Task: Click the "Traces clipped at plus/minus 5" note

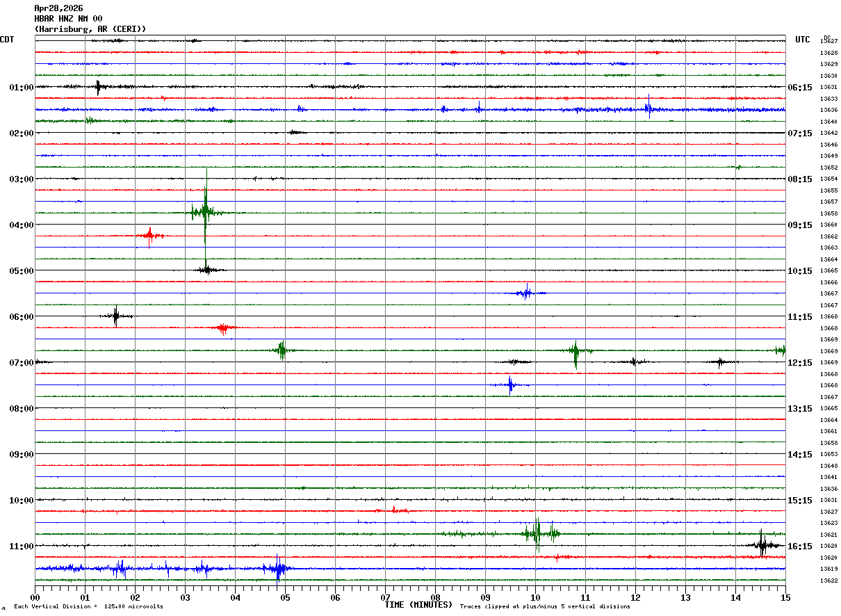Action: [545, 607]
